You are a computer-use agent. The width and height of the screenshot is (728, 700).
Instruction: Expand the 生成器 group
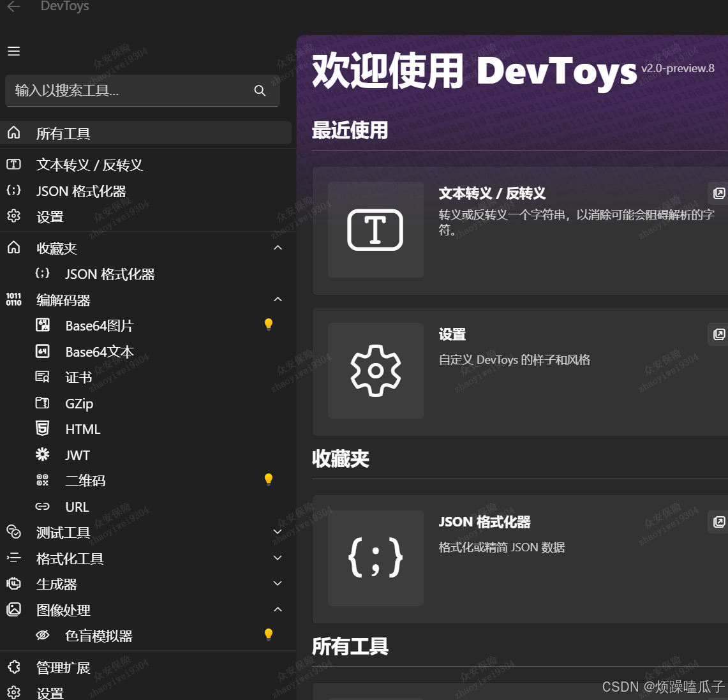point(278,583)
